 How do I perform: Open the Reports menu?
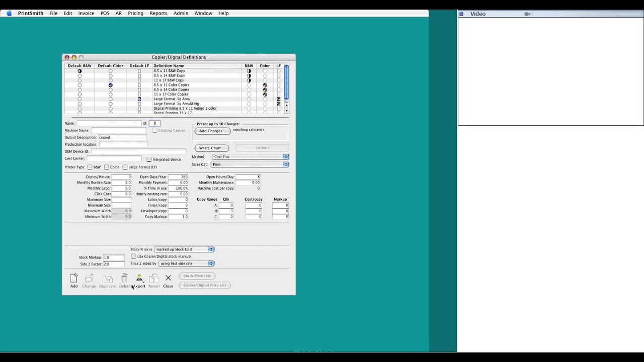158,13
